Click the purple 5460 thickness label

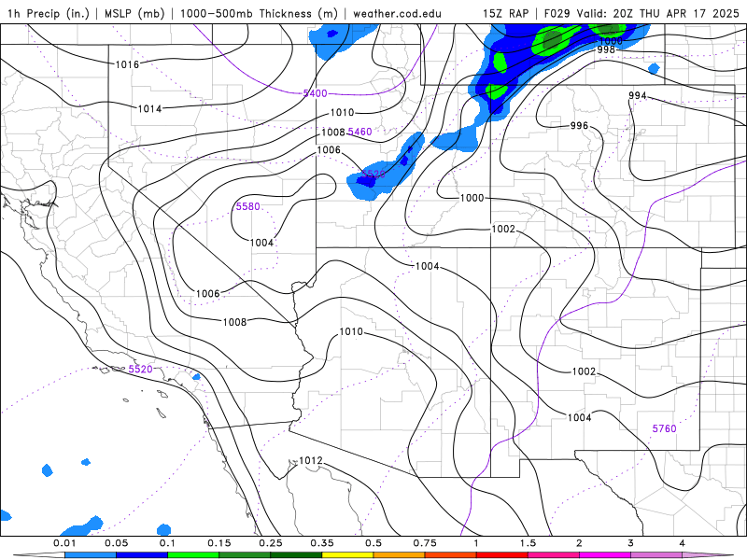pyautogui.click(x=359, y=132)
